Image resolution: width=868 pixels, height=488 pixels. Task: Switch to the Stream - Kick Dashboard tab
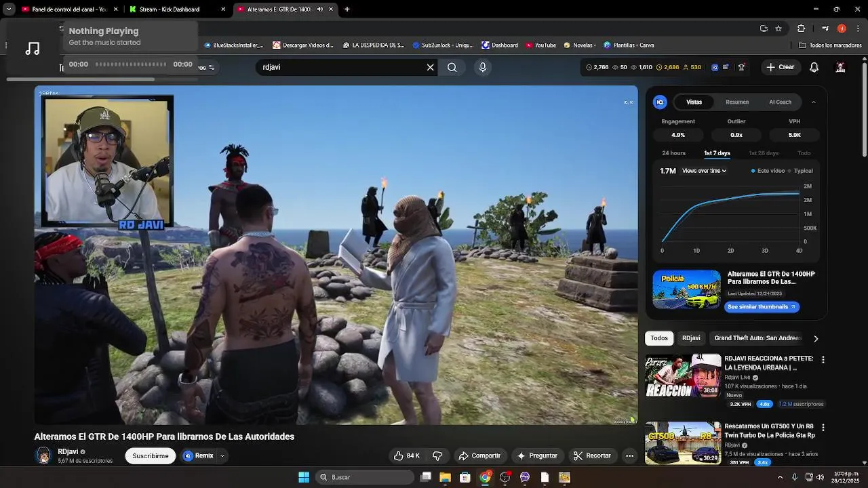click(x=178, y=9)
